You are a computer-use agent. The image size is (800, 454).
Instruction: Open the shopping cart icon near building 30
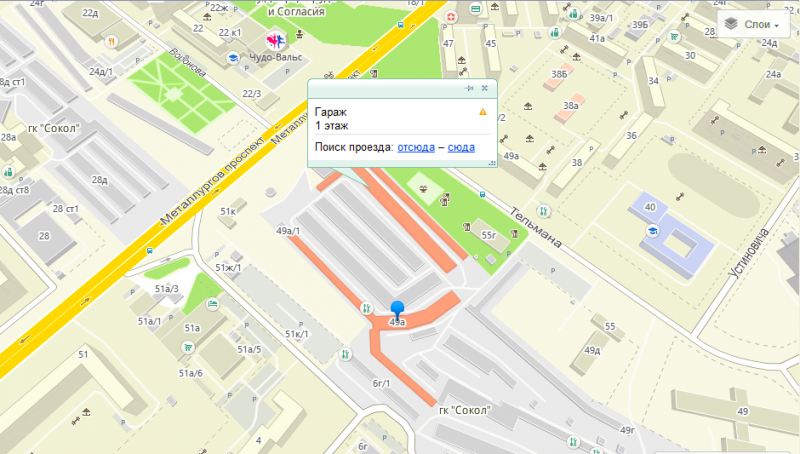[675, 36]
